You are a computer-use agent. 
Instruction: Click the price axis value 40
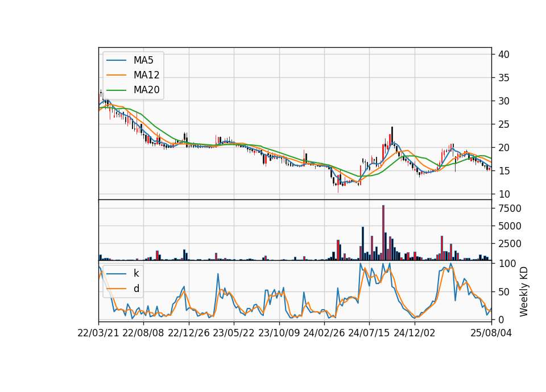(x=504, y=55)
